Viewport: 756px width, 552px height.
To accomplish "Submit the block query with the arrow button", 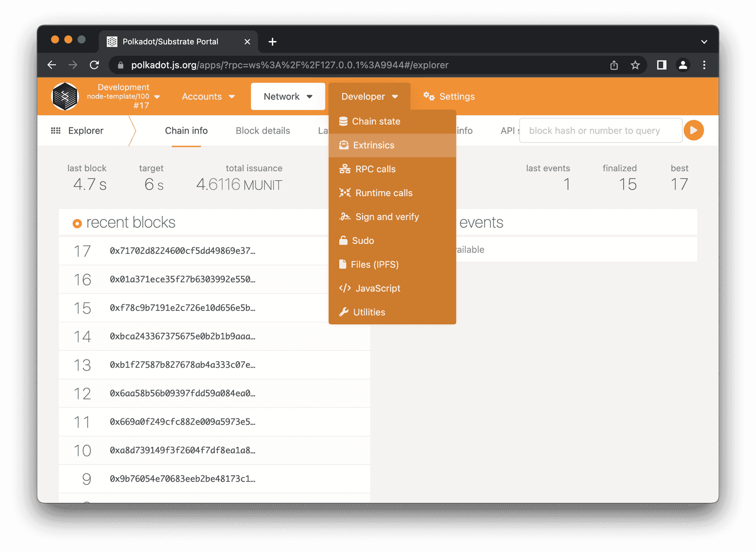I will coord(694,130).
